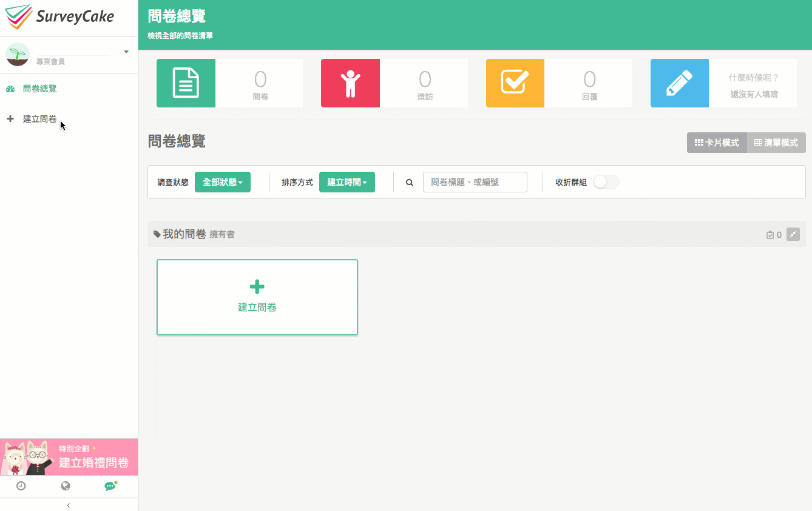Viewport: 812px width, 511px height.
Task: Click the red visitor person icon
Action: pyautogui.click(x=350, y=83)
